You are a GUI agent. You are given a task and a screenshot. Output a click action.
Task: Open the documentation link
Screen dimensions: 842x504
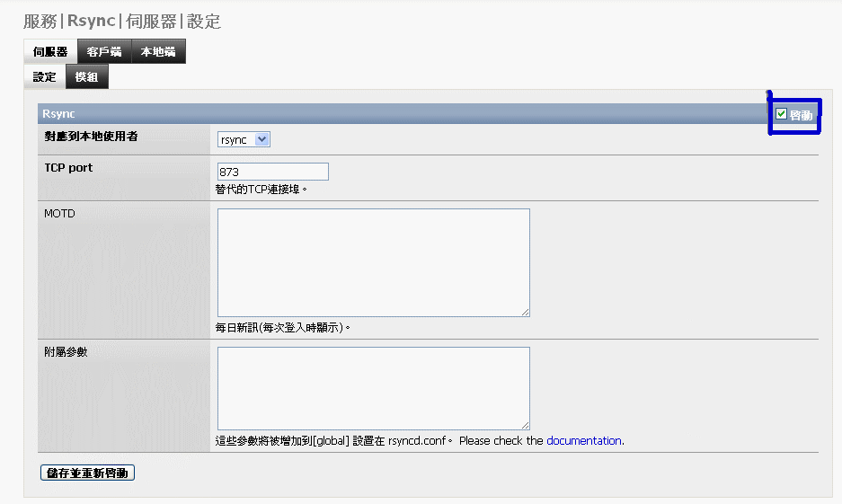pyautogui.click(x=584, y=441)
